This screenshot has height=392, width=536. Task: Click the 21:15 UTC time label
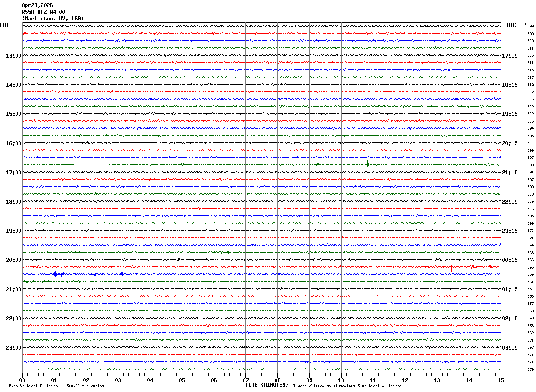coord(510,173)
